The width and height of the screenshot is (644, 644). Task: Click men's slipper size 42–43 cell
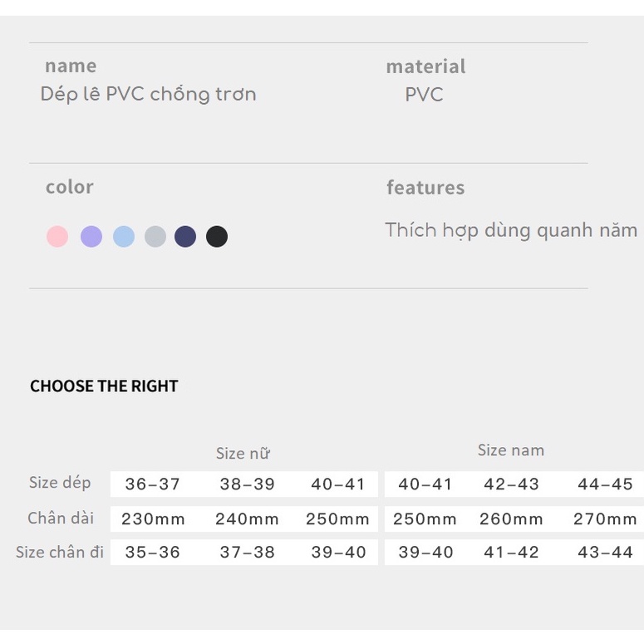511,484
